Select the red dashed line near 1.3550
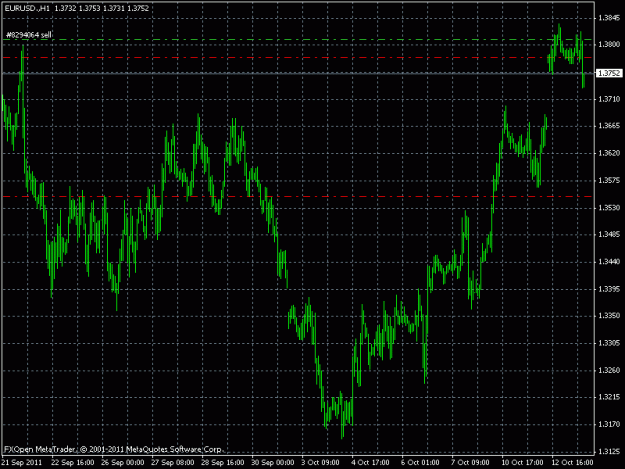The image size is (625, 469). (x=297, y=196)
